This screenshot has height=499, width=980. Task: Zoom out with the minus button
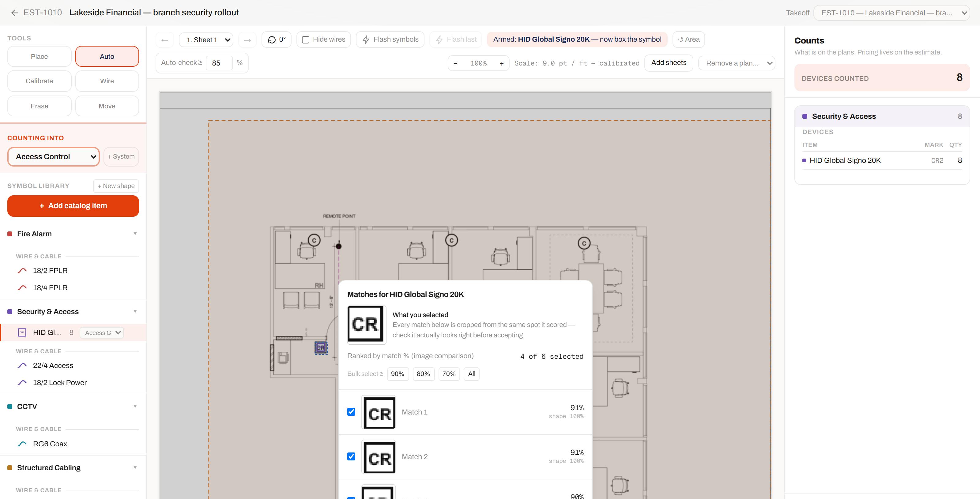coord(455,63)
